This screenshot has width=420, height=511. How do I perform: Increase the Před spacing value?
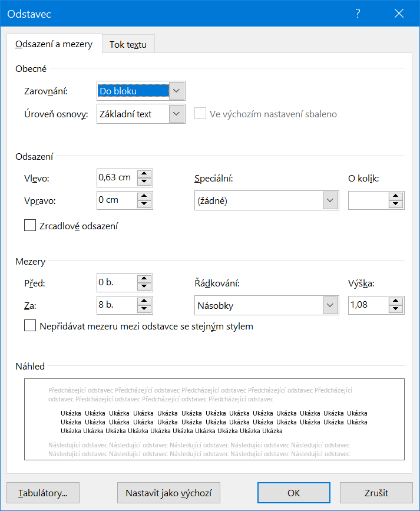pos(144,279)
